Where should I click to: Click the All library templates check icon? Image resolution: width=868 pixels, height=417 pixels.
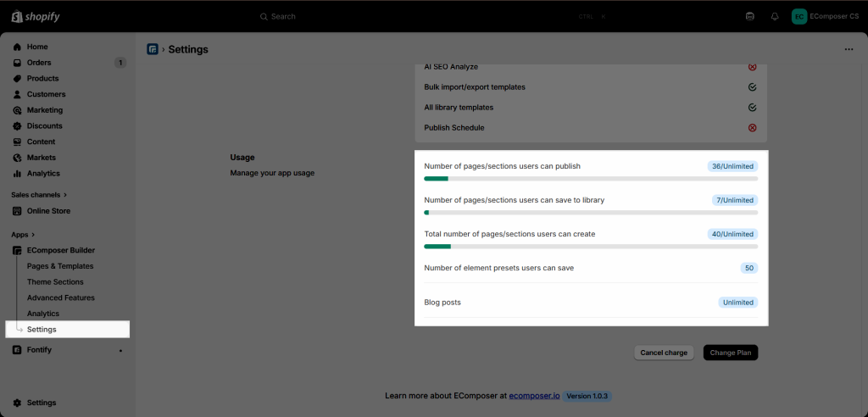pos(752,108)
